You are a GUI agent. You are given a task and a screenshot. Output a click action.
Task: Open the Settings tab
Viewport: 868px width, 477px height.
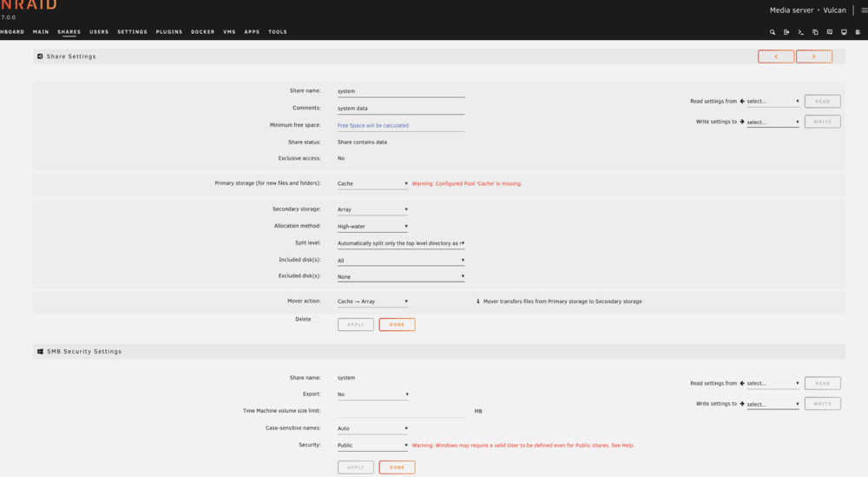click(x=132, y=32)
